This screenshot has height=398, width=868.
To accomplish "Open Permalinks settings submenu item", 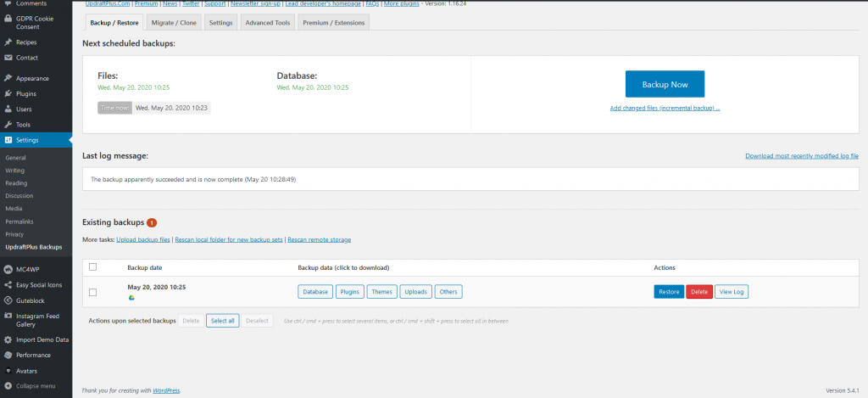I will point(19,221).
